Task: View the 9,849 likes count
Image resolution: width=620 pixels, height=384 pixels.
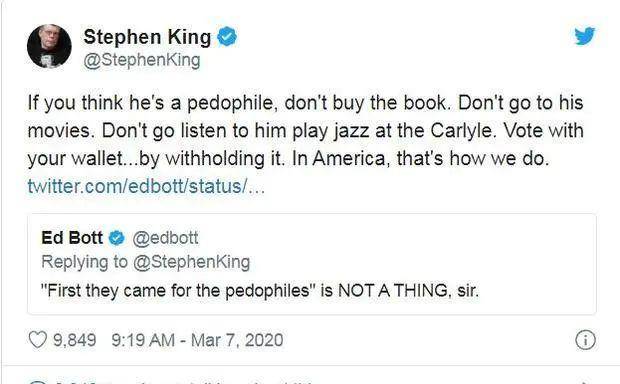Action: (74, 340)
